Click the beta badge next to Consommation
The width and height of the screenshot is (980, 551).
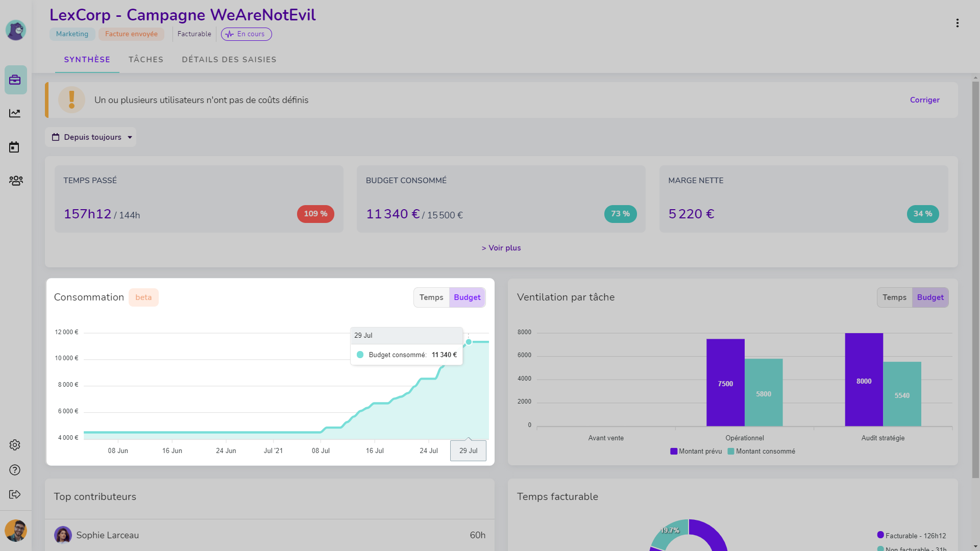click(x=143, y=297)
